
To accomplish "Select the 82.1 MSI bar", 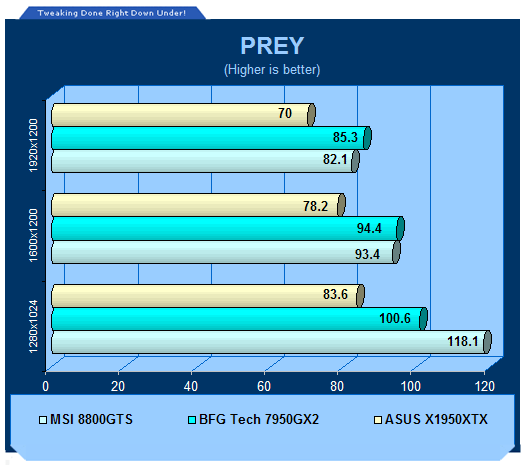I will [x=205, y=161].
